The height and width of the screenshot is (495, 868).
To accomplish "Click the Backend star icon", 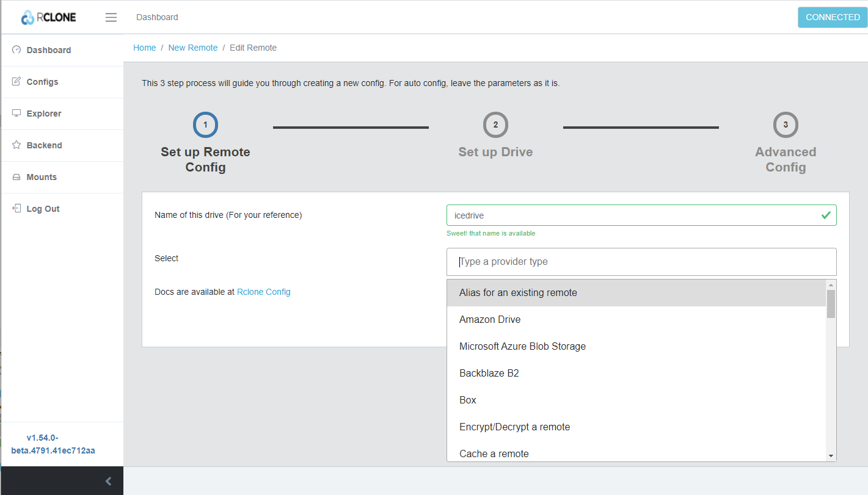I will [16, 145].
